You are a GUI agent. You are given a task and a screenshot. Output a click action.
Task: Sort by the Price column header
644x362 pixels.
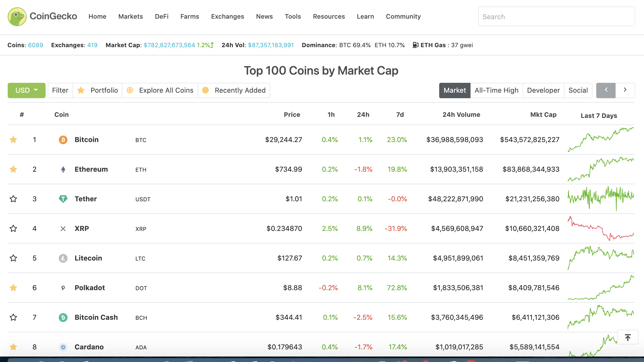[x=292, y=115]
